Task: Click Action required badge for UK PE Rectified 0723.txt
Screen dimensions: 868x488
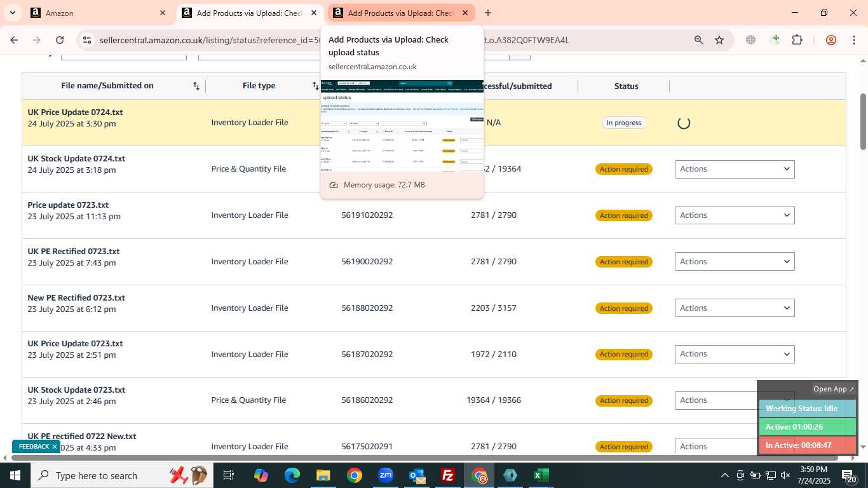Action: tap(624, 262)
